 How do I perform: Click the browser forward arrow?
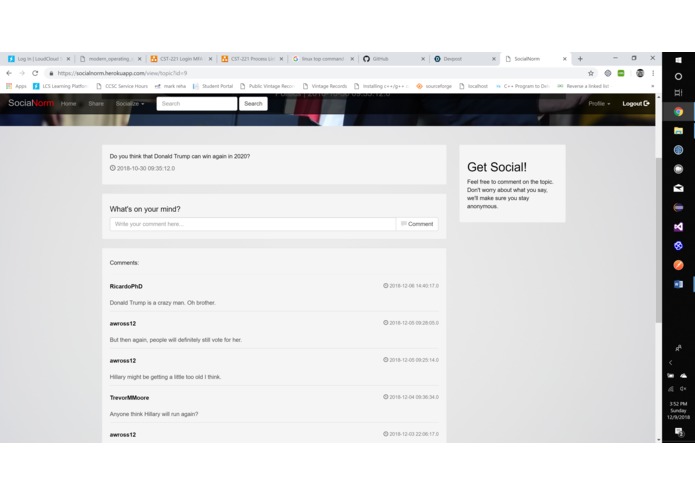pyautogui.click(x=22, y=73)
